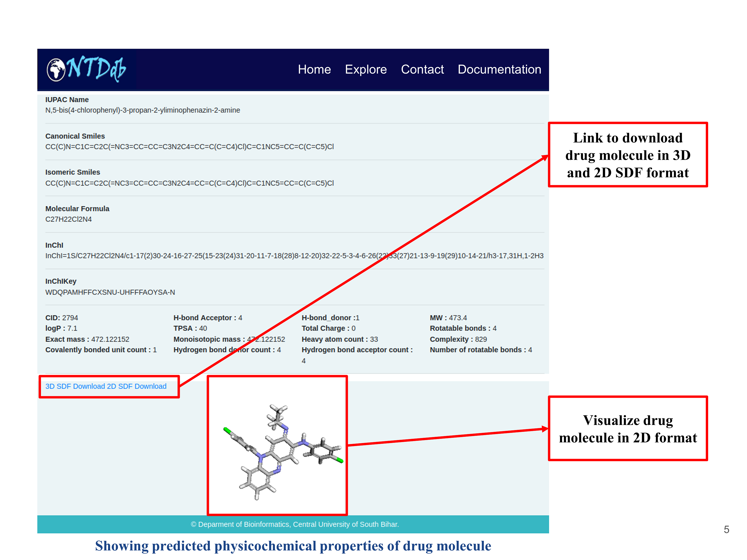Click the Canonical Smiles string
This screenshot has width=747, height=560.
[189, 147]
